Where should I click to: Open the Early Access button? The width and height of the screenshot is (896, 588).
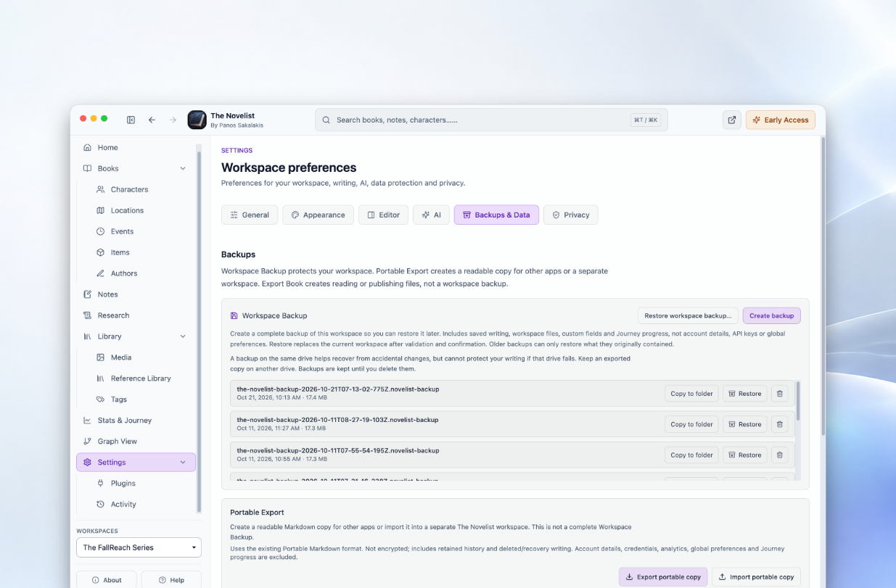click(x=780, y=120)
